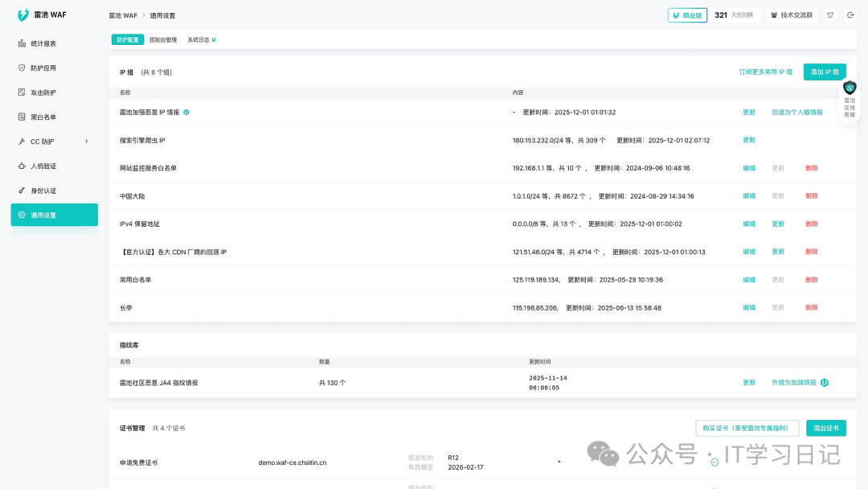The height and width of the screenshot is (489, 868).
Task: Click the 添加 IP 组 button
Action: point(825,72)
